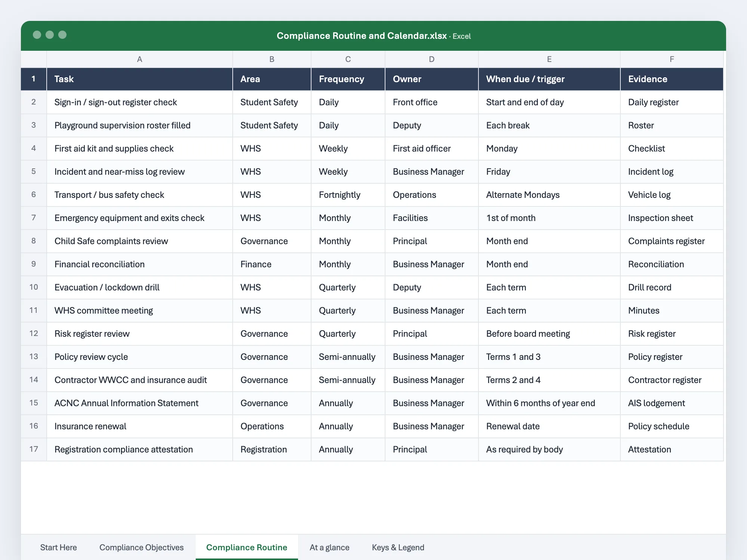Open the At a glance tab
This screenshot has width=747, height=560.
(x=329, y=547)
